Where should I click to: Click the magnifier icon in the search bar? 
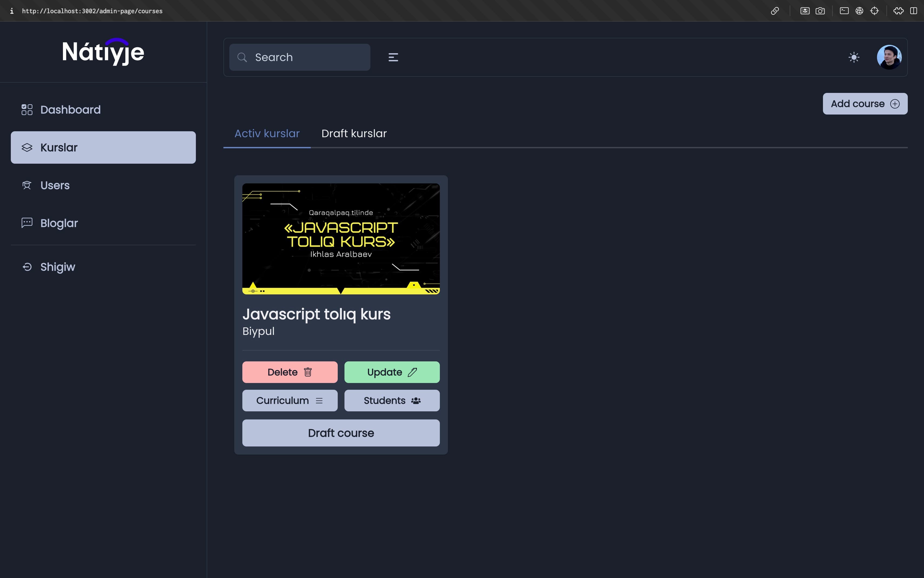(242, 57)
